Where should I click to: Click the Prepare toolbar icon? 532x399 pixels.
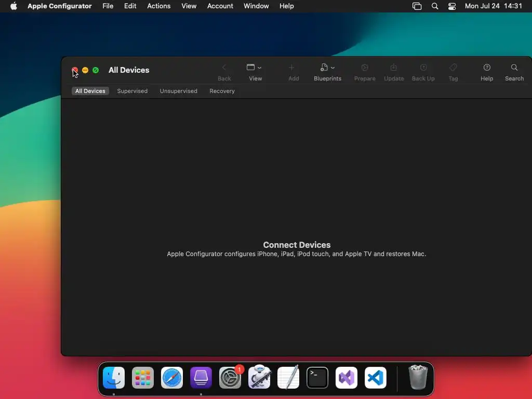(x=365, y=68)
